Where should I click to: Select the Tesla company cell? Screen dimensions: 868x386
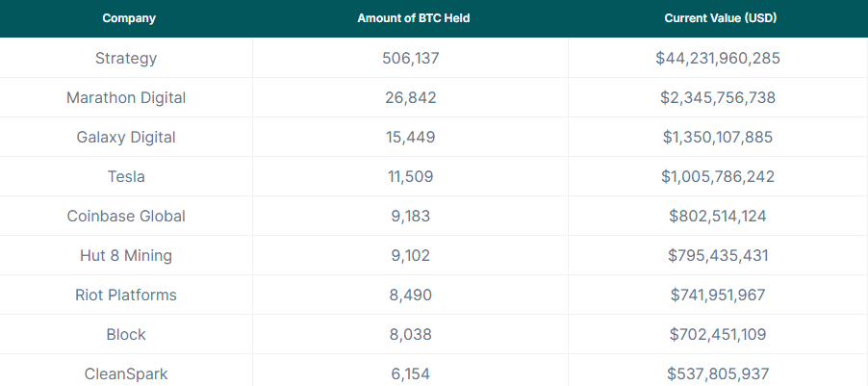[x=126, y=176]
